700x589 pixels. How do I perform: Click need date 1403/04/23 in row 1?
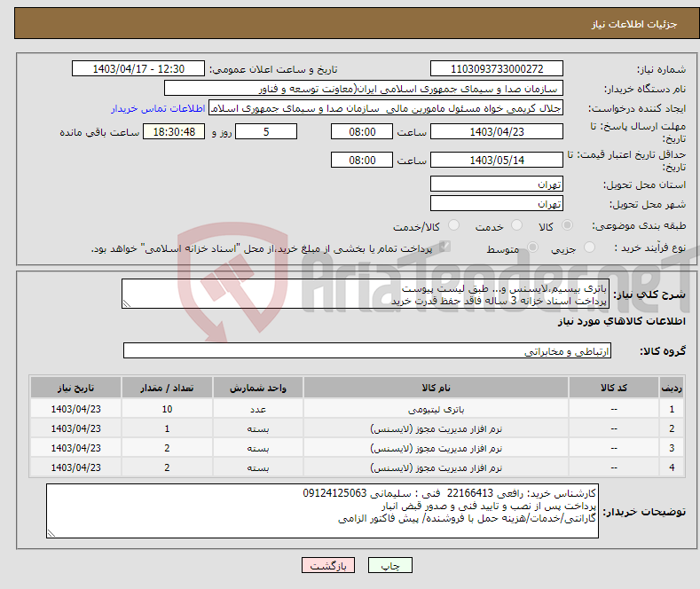click(x=76, y=409)
